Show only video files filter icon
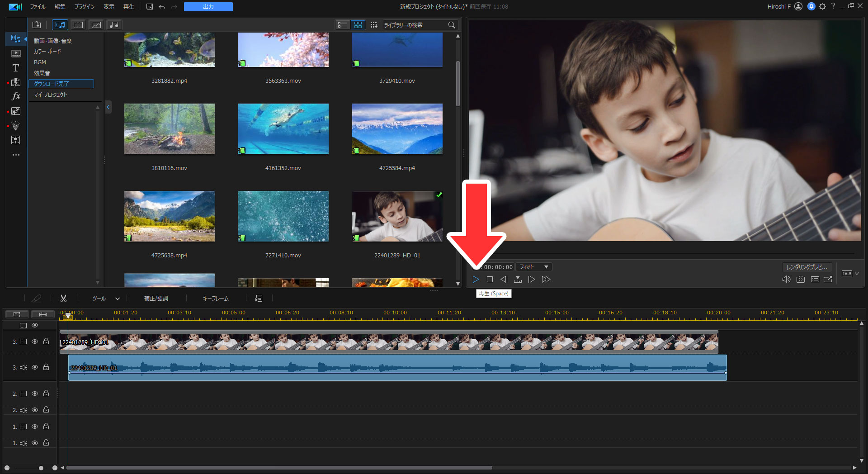 (x=78, y=25)
